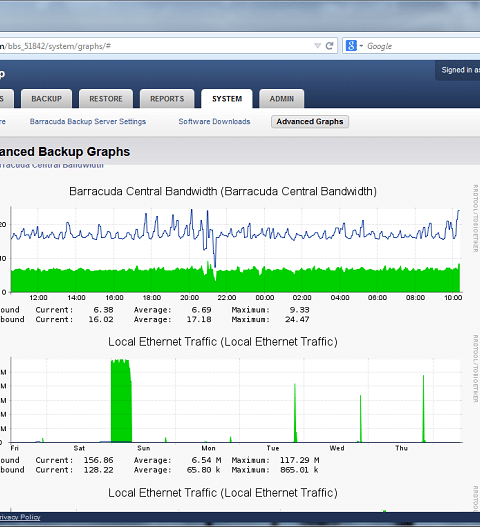
Task: Open Barracuda Backup Server Settings link
Action: pos(88,122)
